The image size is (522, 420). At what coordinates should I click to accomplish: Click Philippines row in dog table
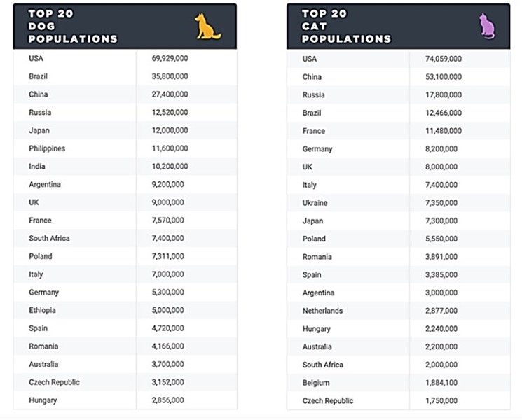pos(125,148)
